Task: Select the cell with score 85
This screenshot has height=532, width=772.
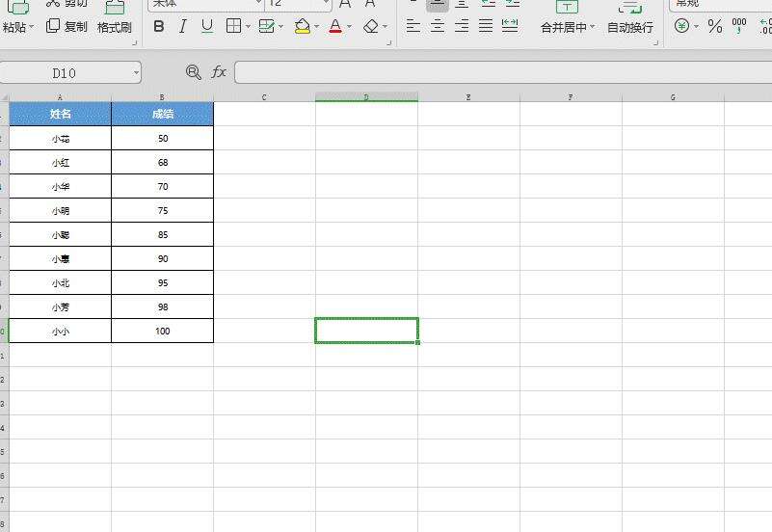Action: 163,235
